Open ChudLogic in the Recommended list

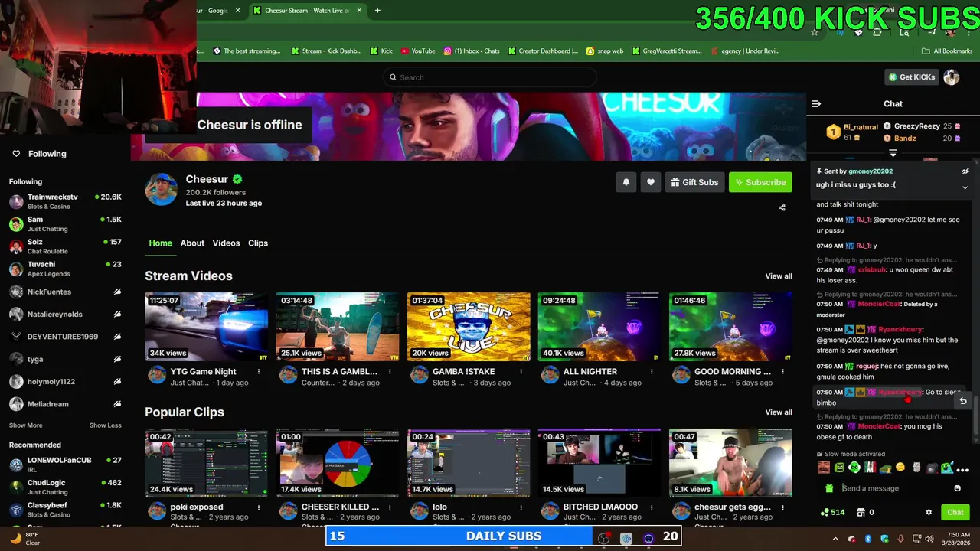[65, 487]
